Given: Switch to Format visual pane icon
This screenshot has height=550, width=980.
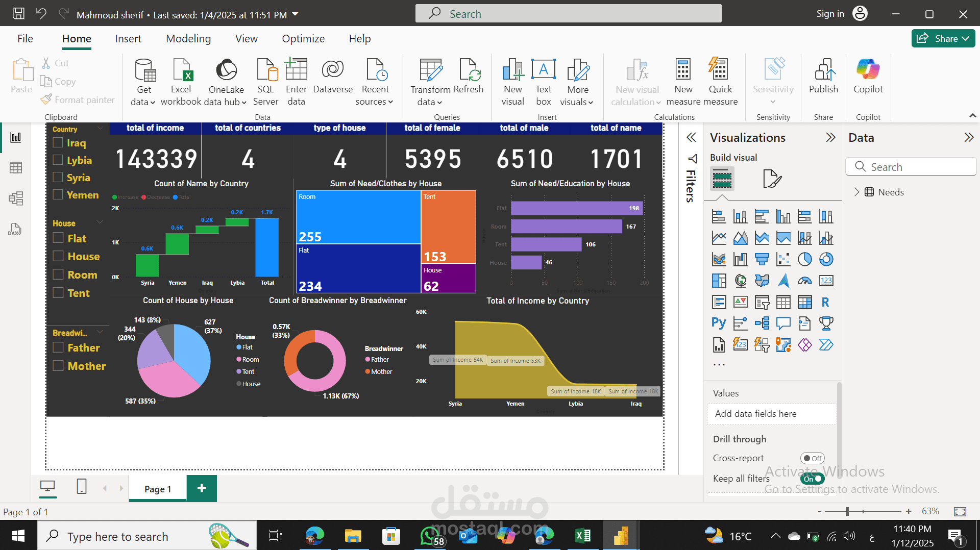Looking at the screenshot, I should (772, 179).
